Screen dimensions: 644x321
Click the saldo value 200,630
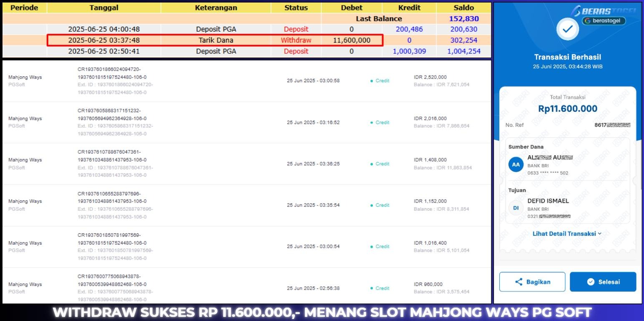point(464,29)
